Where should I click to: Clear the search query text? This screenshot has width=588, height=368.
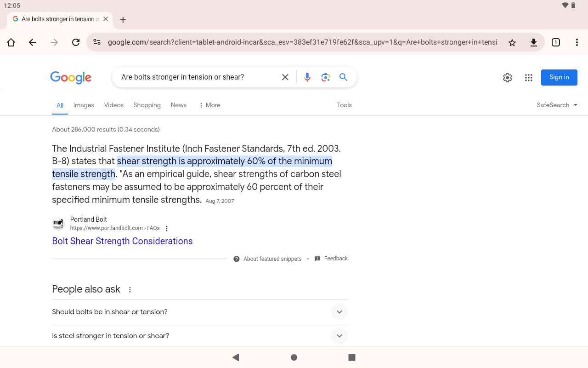tap(285, 77)
